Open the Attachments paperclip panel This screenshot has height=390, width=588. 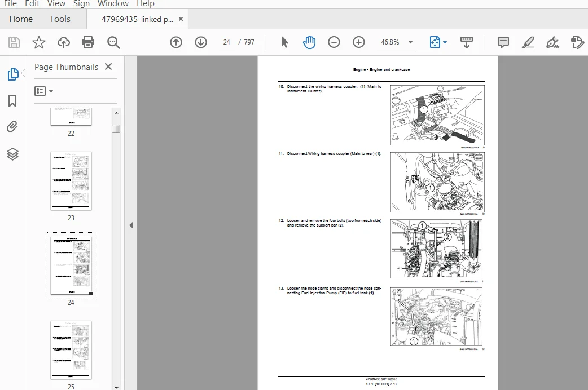pyautogui.click(x=12, y=127)
